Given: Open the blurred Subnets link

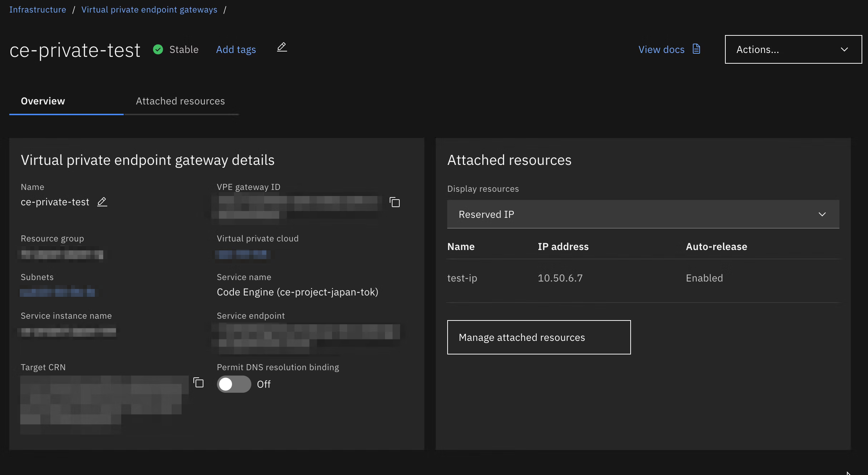Looking at the screenshot, I should coord(57,293).
